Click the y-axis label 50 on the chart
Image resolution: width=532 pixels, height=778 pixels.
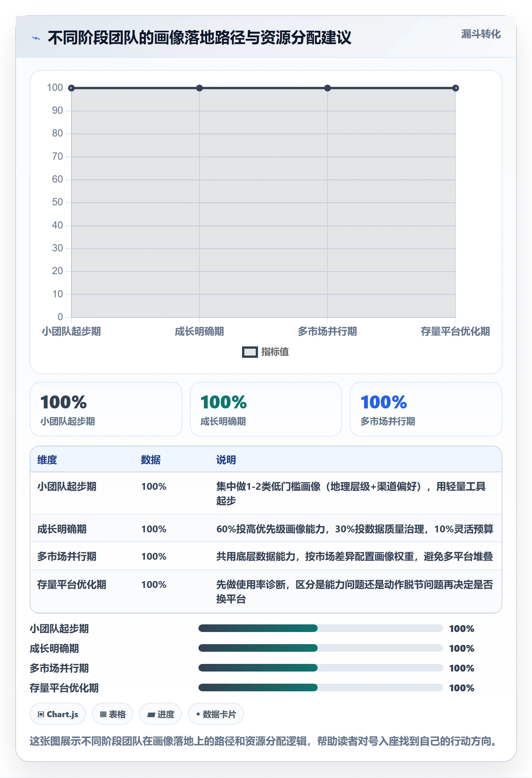57,202
